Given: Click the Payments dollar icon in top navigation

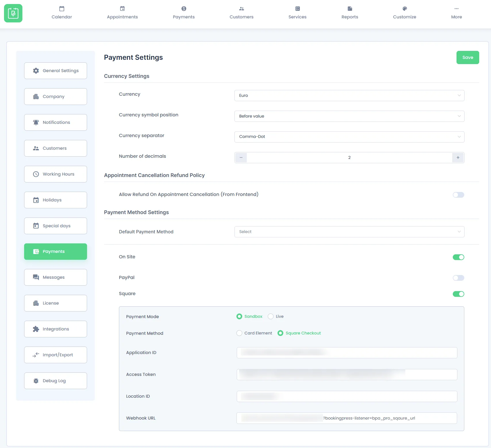Looking at the screenshot, I should (x=184, y=9).
